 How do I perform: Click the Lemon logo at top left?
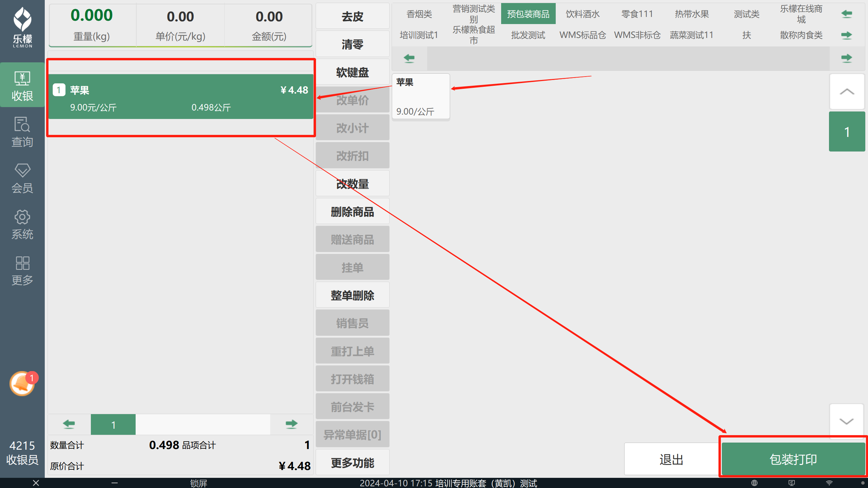coord(22,27)
